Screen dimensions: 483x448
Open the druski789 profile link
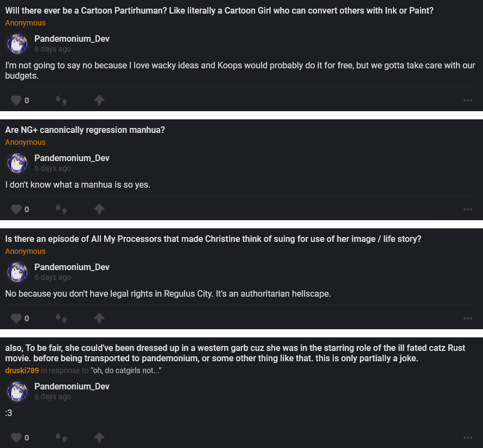pyautogui.click(x=22, y=370)
